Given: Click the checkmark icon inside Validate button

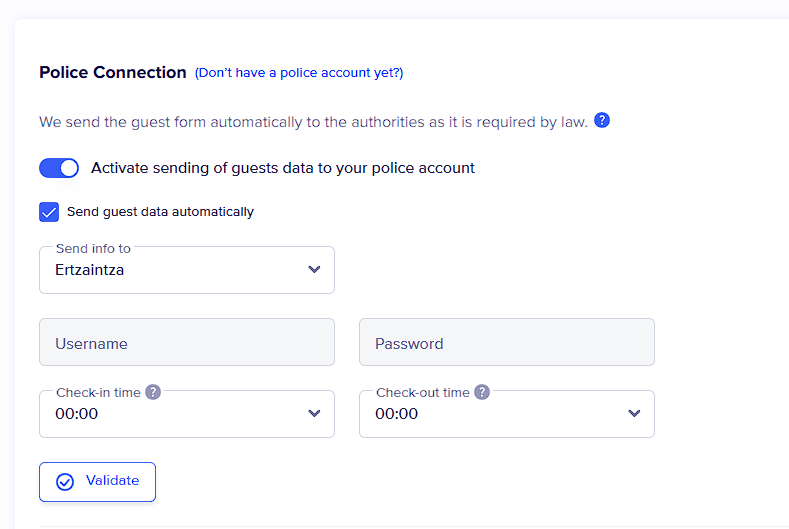Looking at the screenshot, I should point(65,482).
